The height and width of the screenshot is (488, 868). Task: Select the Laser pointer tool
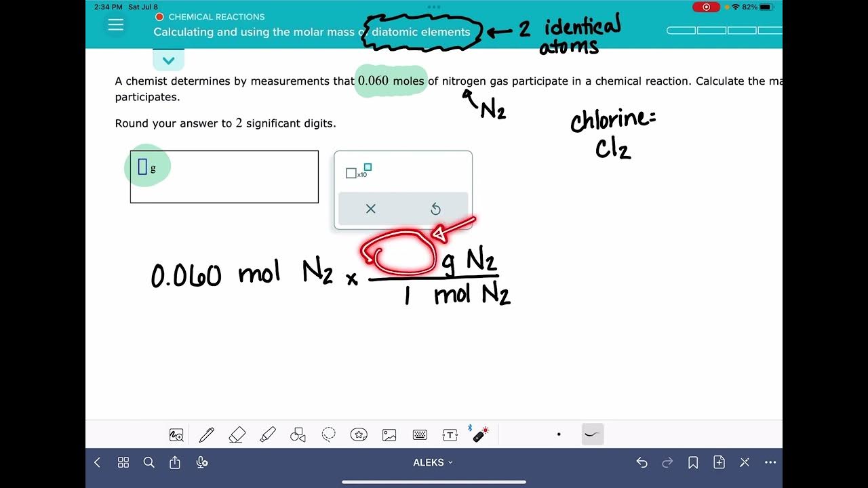click(479, 434)
